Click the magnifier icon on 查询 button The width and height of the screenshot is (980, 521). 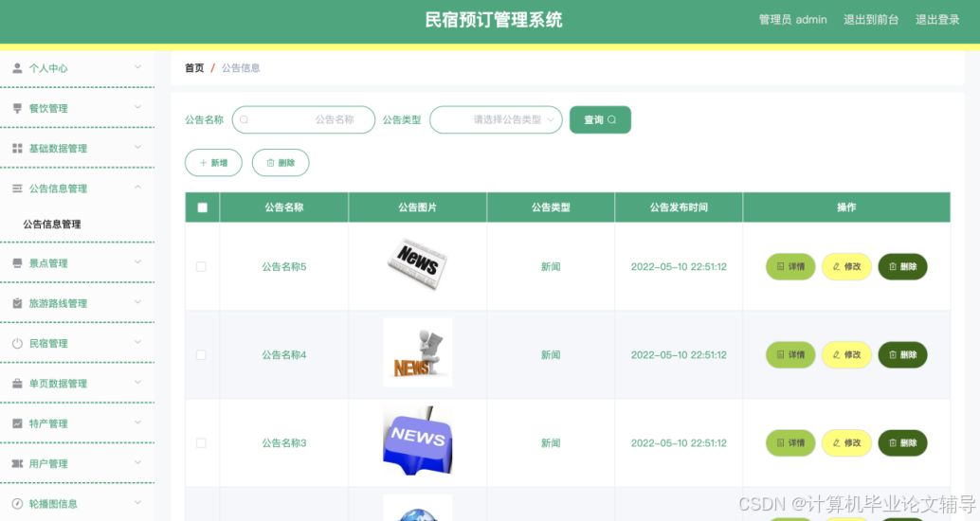612,119
